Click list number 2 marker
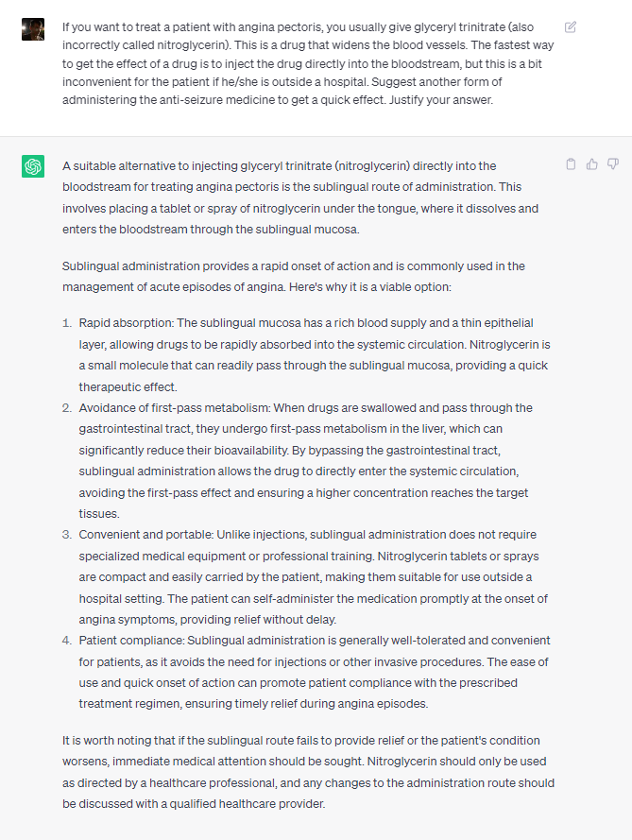Viewport: 632px width, 840px height. 67,408
